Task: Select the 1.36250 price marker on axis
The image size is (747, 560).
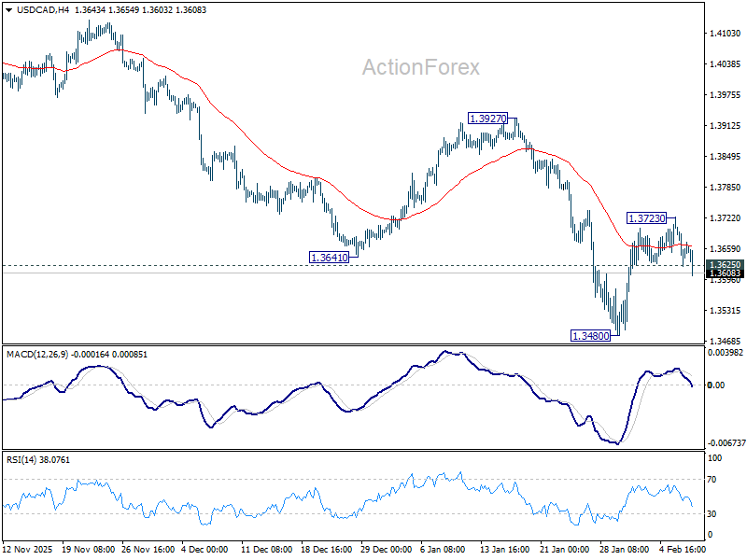Action: pos(725,265)
